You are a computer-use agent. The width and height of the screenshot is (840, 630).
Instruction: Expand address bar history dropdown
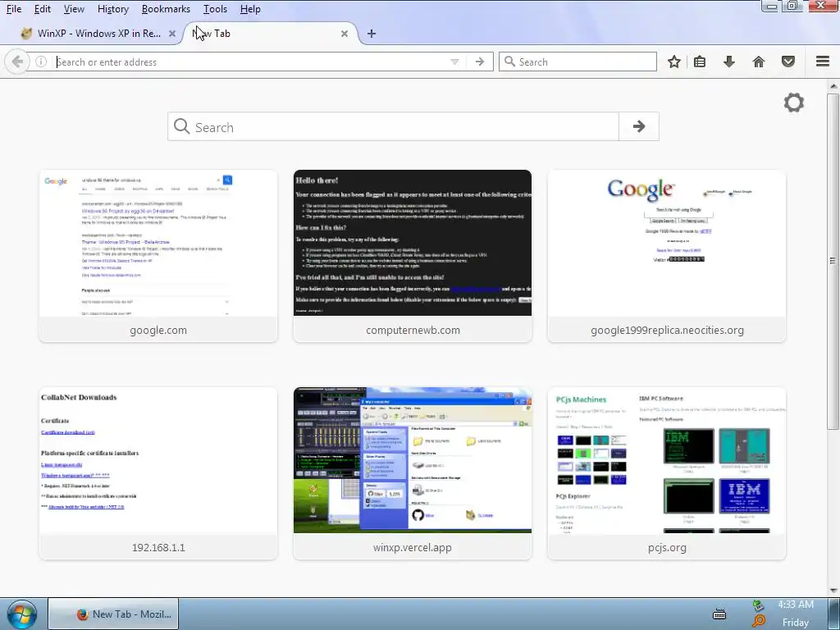coord(454,62)
